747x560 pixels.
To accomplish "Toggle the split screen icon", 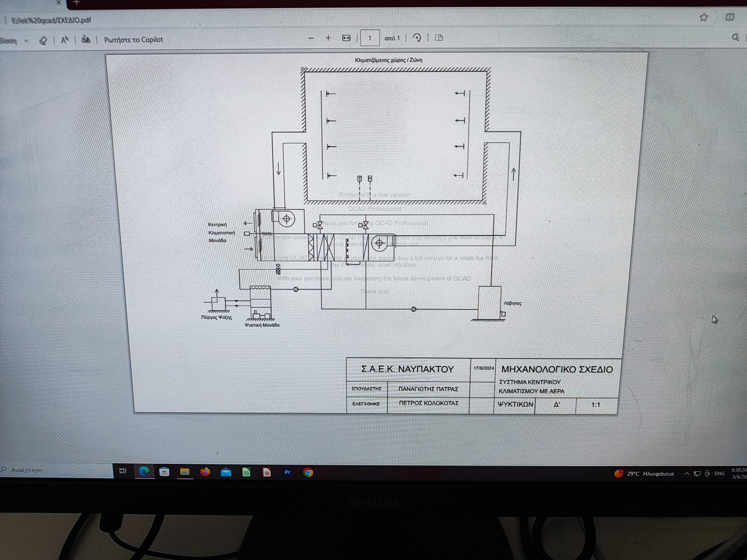I will [729, 17].
